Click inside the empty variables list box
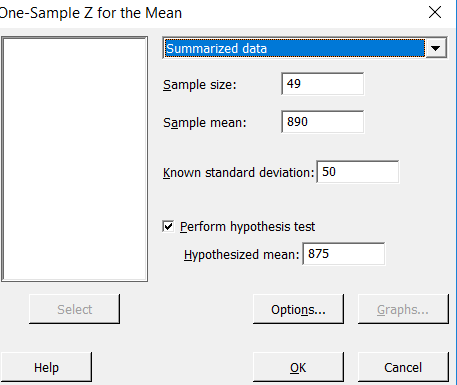This screenshot has width=457, height=385. [75, 159]
